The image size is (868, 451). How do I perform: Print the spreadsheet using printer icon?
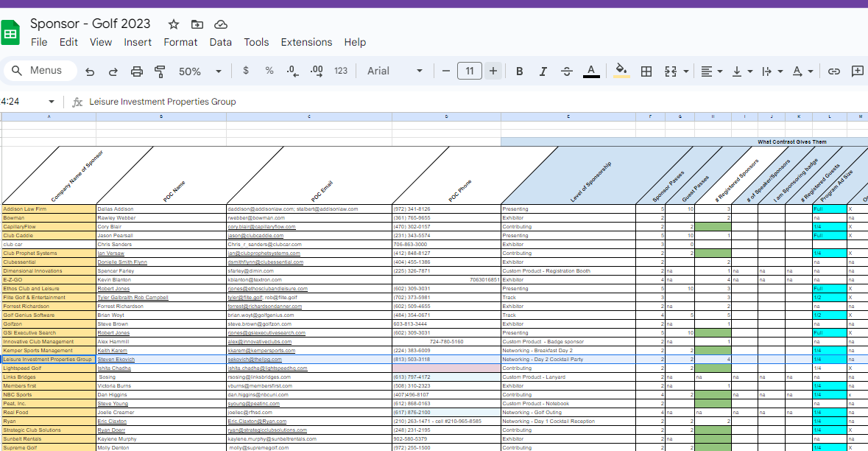pos(137,71)
